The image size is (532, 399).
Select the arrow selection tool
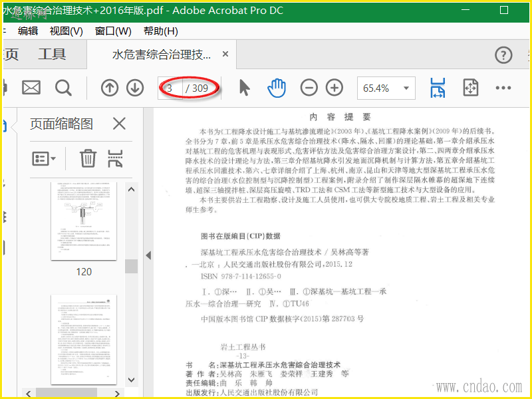(x=244, y=88)
